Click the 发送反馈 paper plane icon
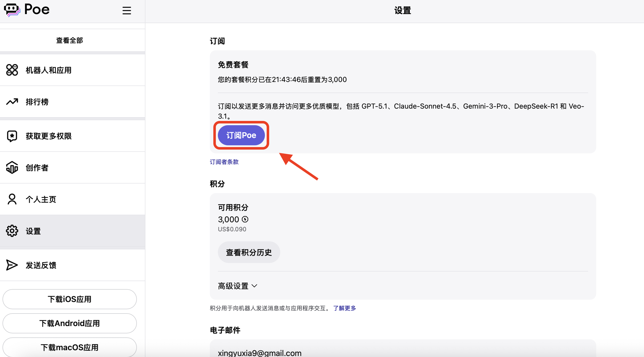Viewport: 644px width, 357px height. pyautogui.click(x=12, y=265)
